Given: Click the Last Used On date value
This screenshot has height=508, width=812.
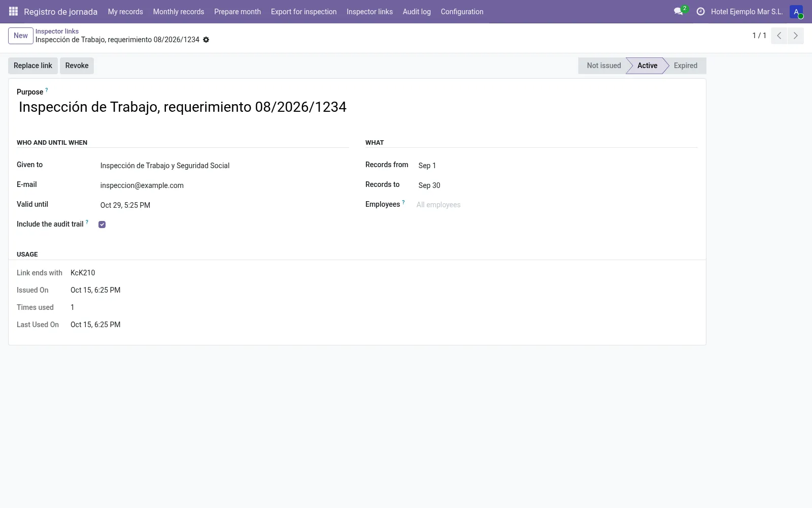Looking at the screenshot, I should 95,325.
